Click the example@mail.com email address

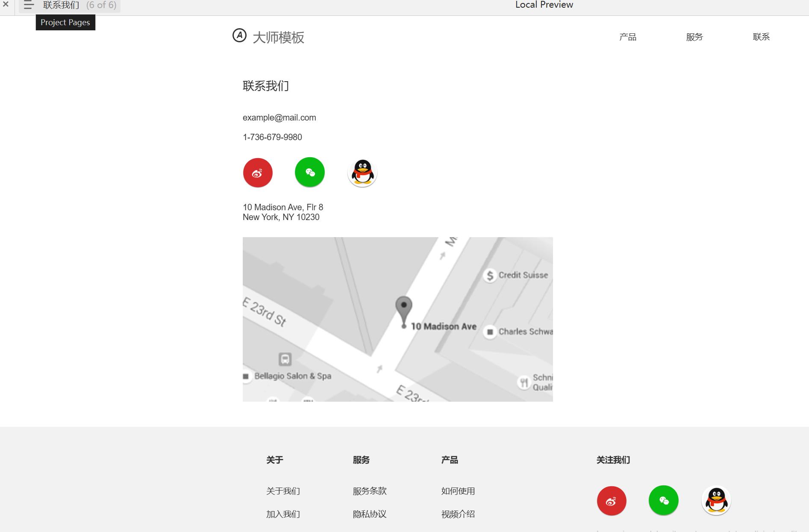279,118
